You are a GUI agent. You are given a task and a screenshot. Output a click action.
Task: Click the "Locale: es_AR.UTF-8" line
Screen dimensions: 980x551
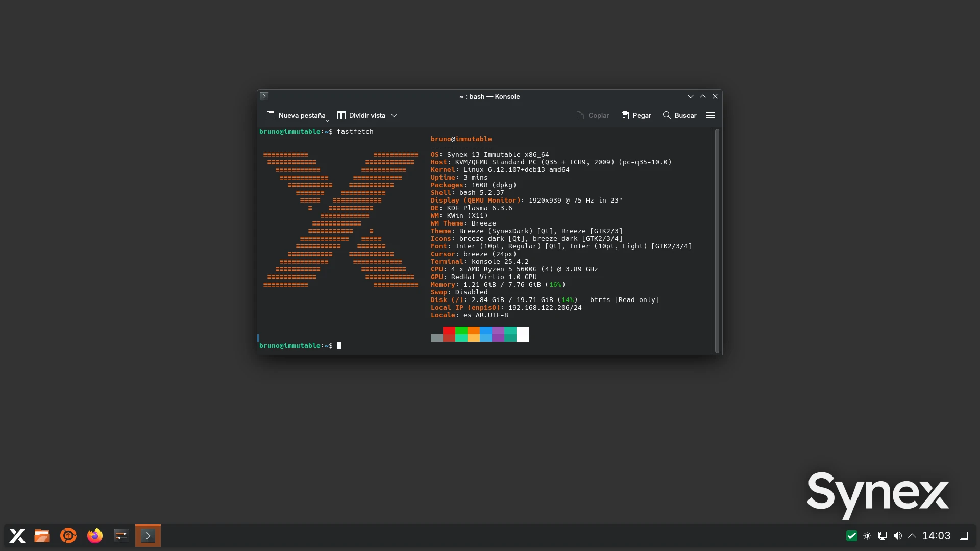click(x=470, y=315)
